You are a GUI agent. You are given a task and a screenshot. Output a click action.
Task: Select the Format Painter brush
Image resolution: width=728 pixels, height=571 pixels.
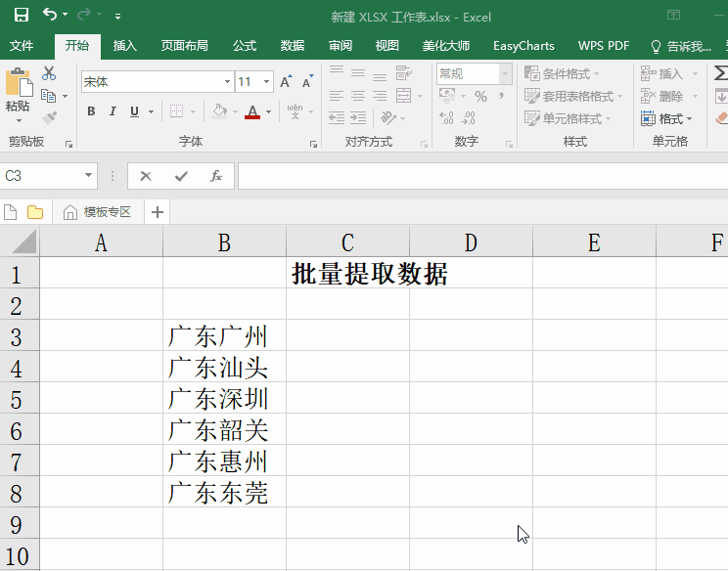49,118
